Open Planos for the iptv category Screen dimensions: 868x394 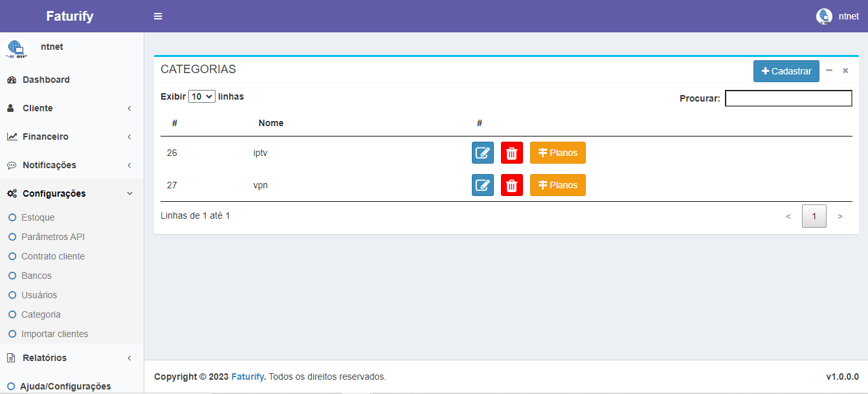coord(557,153)
